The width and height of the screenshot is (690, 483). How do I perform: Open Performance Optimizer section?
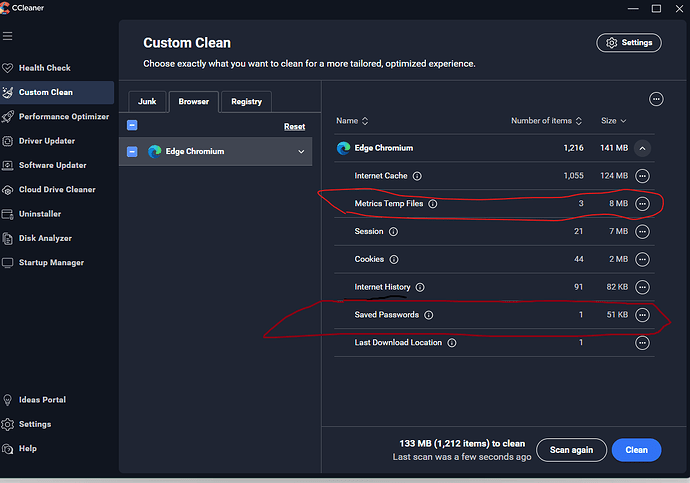[x=63, y=117]
